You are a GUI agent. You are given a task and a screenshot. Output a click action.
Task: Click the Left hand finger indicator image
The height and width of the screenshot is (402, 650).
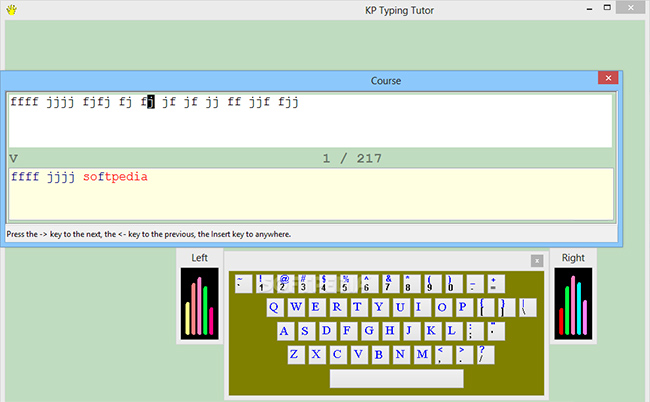tap(199, 304)
